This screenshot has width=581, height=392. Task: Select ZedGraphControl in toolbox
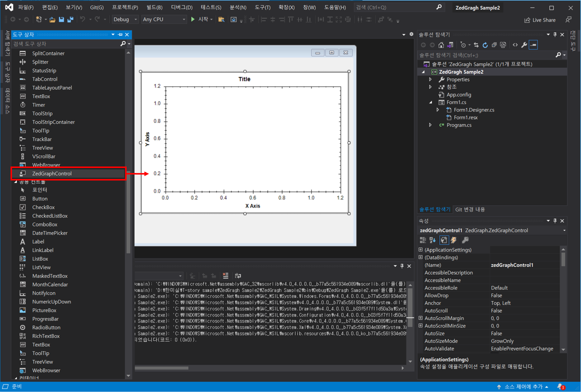pos(69,173)
